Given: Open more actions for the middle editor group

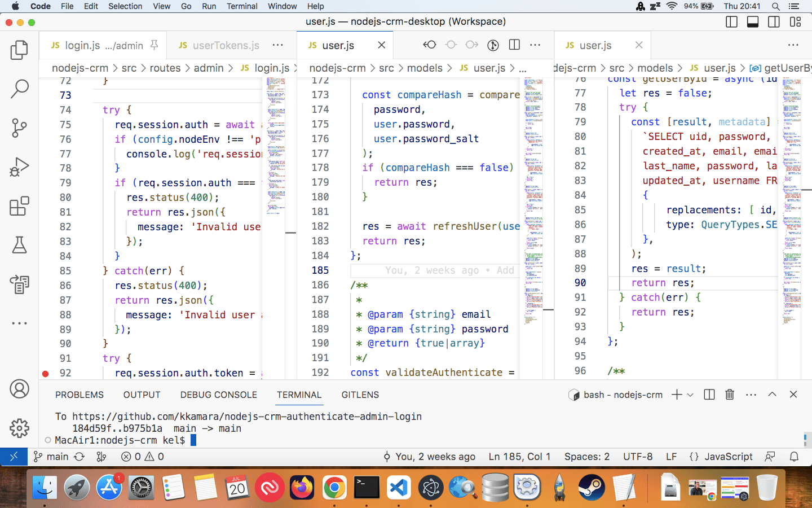Looking at the screenshot, I should pos(535,45).
